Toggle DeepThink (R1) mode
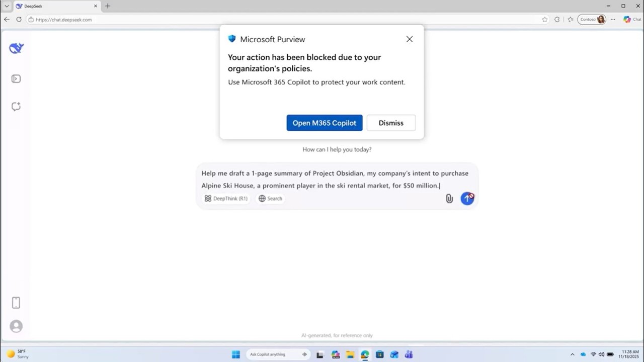644x362 pixels. [x=226, y=199]
